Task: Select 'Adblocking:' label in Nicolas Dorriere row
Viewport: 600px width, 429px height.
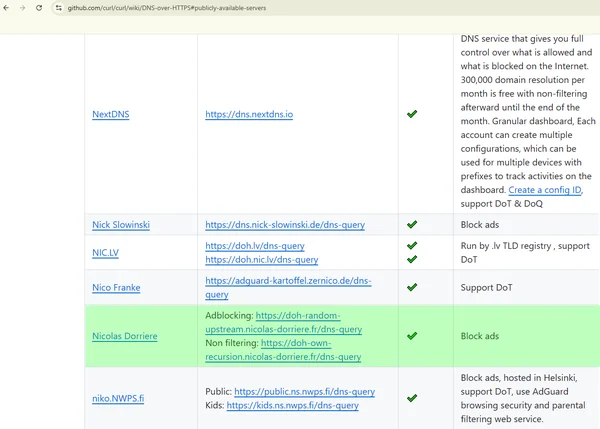Action: (229, 315)
